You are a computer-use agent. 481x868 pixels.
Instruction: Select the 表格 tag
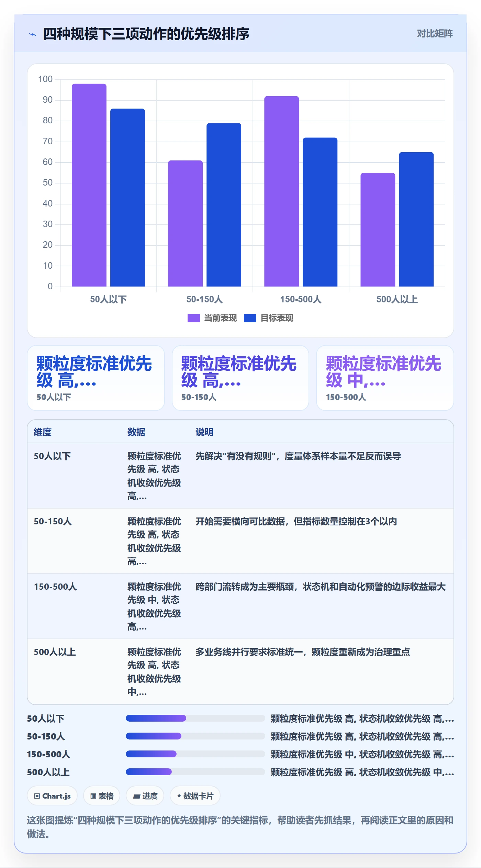(102, 796)
